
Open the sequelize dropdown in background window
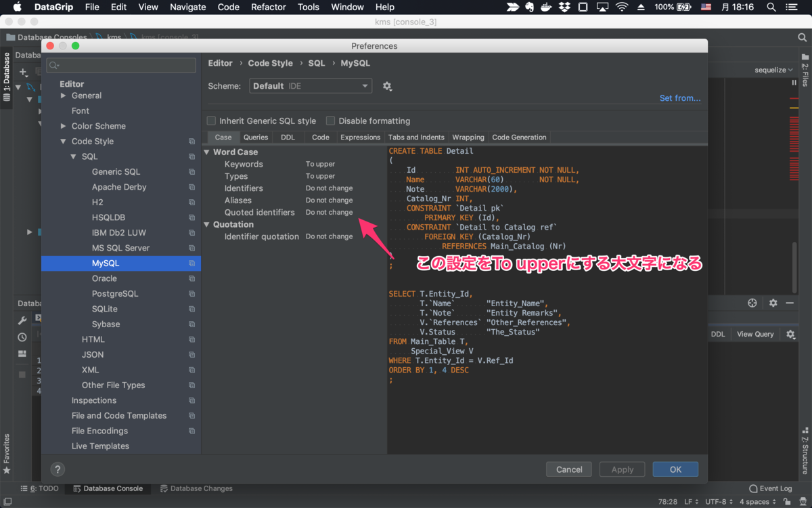[x=774, y=70]
